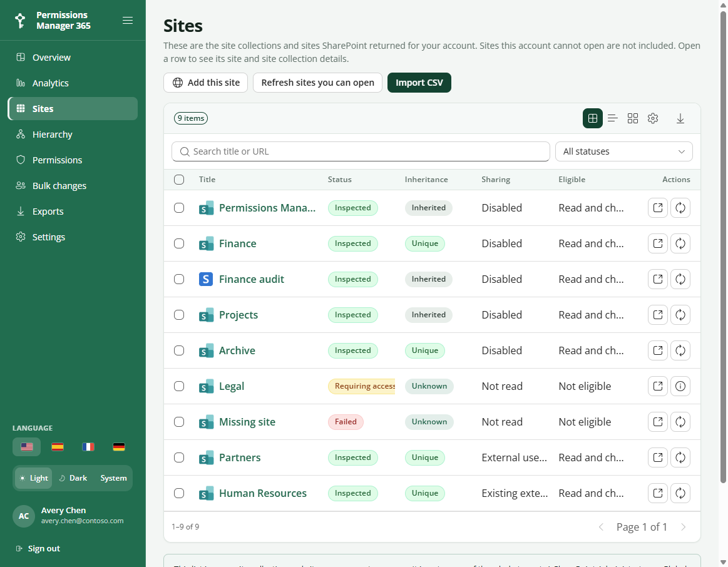The height and width of the screenshot is (567, 728).
Task: Click Refresh sites you can open
Action: pos(317,83)
